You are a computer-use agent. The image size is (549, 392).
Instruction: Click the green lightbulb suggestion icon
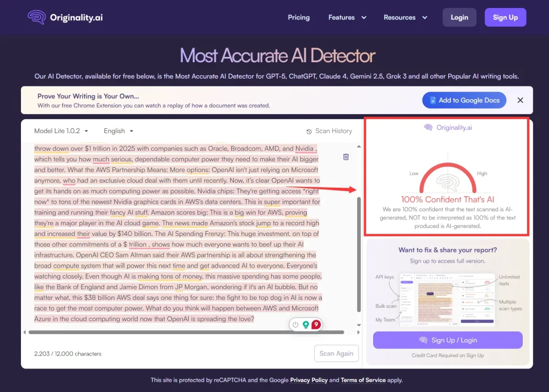tap(306, 324)
